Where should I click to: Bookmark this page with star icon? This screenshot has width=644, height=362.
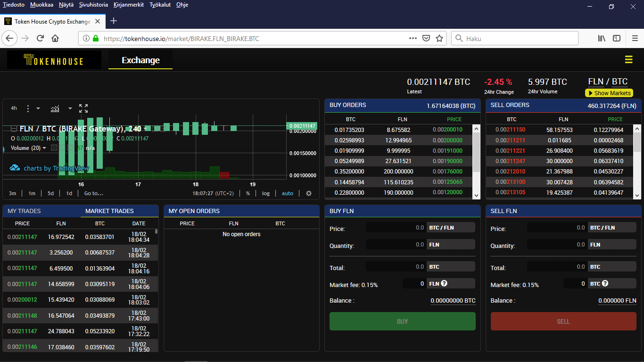pyautogui.click(x=439, y=38)
